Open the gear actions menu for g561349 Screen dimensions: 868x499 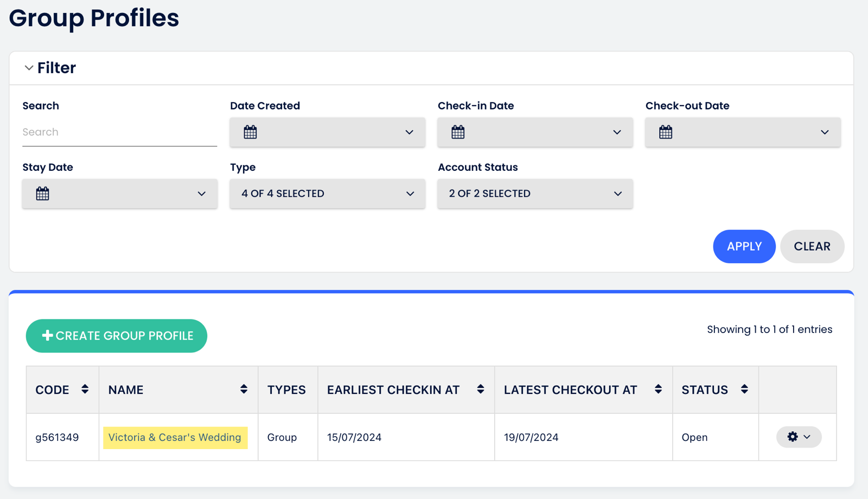click(799, 437)
